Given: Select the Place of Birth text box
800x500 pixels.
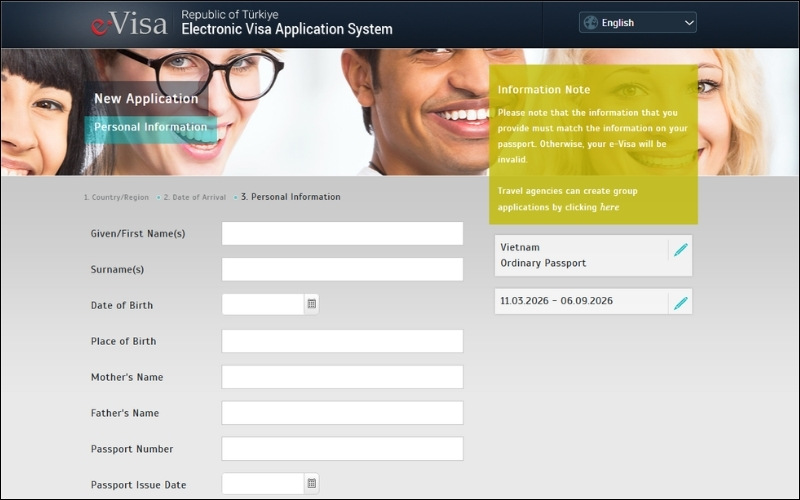Looking at the screenshot, I should pyautogui.click(x=342, y=341).
